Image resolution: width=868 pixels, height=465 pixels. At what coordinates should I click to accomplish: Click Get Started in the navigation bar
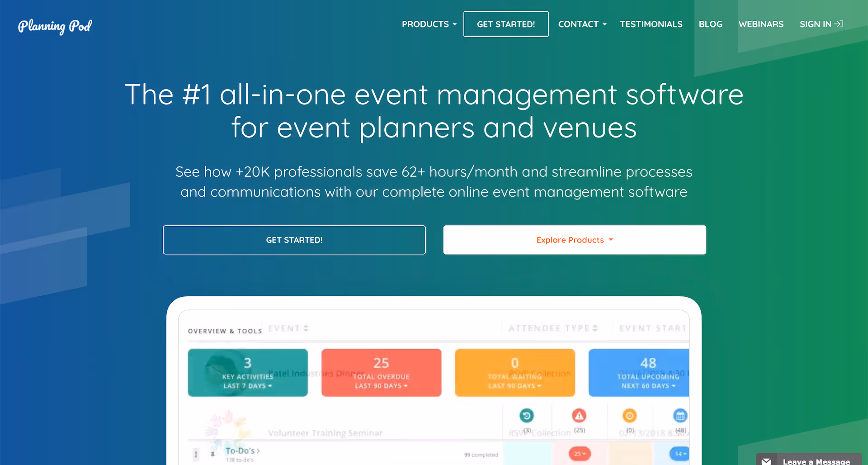point(506,24)
